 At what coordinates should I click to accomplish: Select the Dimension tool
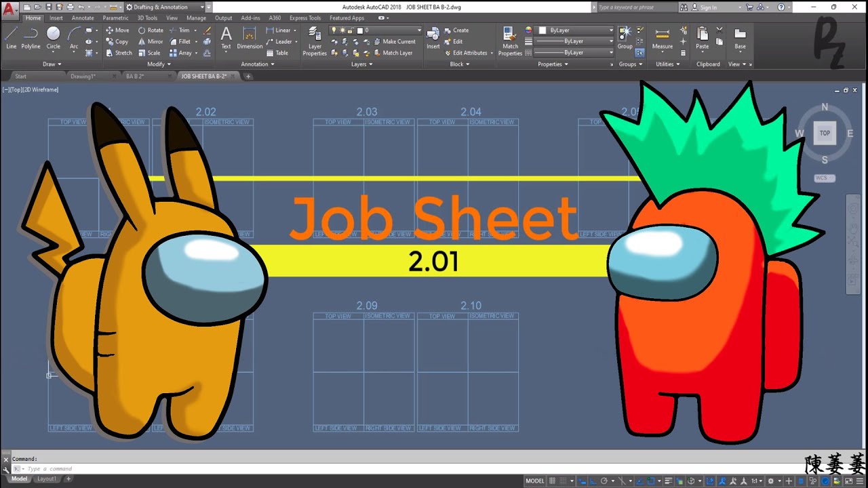tap(249, 38)
